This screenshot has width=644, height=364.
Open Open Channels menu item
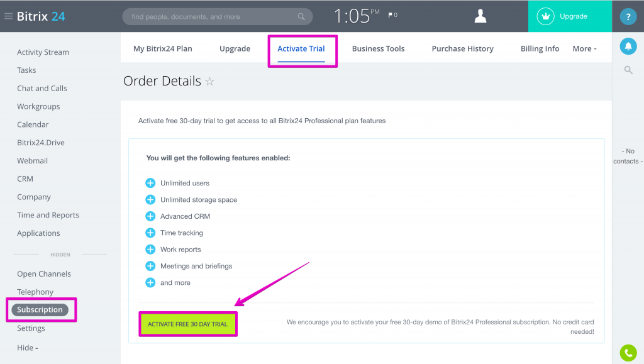pyautogui.click(x=44, y=273)
